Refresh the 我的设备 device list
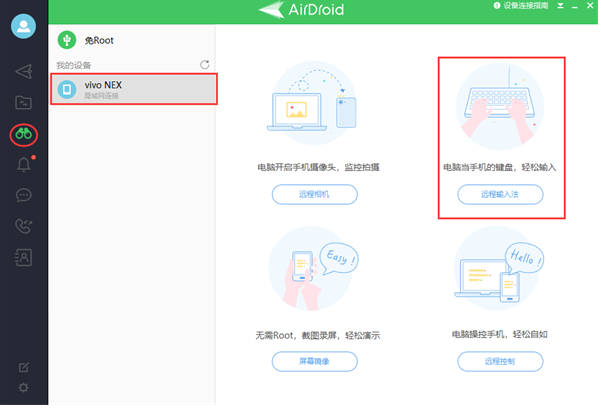 click(x=205, y=64)
